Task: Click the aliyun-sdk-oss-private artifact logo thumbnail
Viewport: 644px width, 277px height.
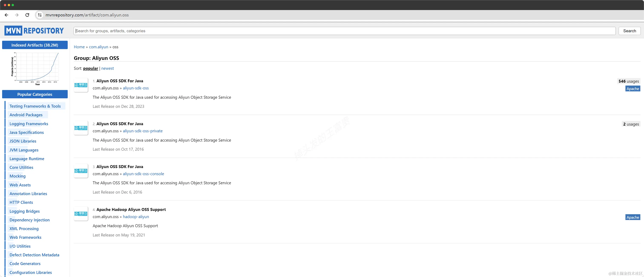Action: click(x=81, y=128)
